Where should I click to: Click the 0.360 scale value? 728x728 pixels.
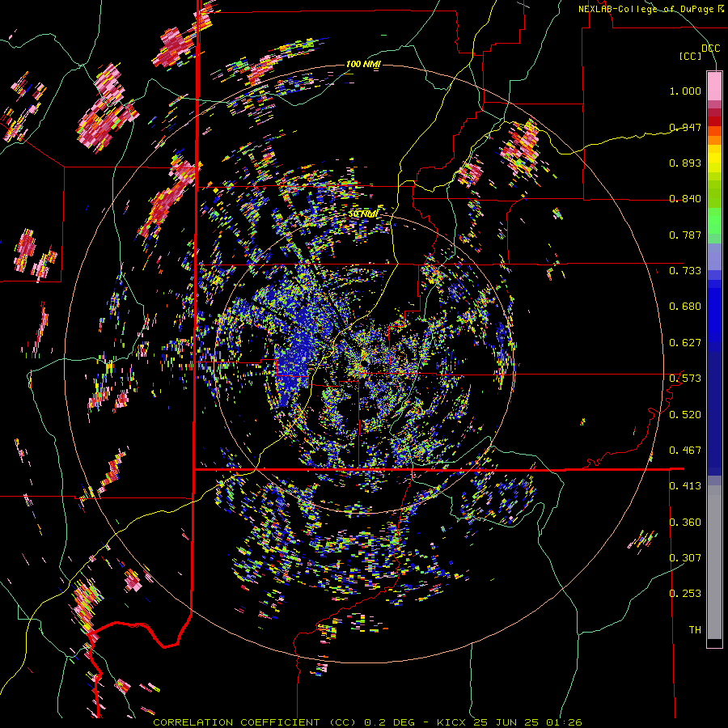point(685,522)
